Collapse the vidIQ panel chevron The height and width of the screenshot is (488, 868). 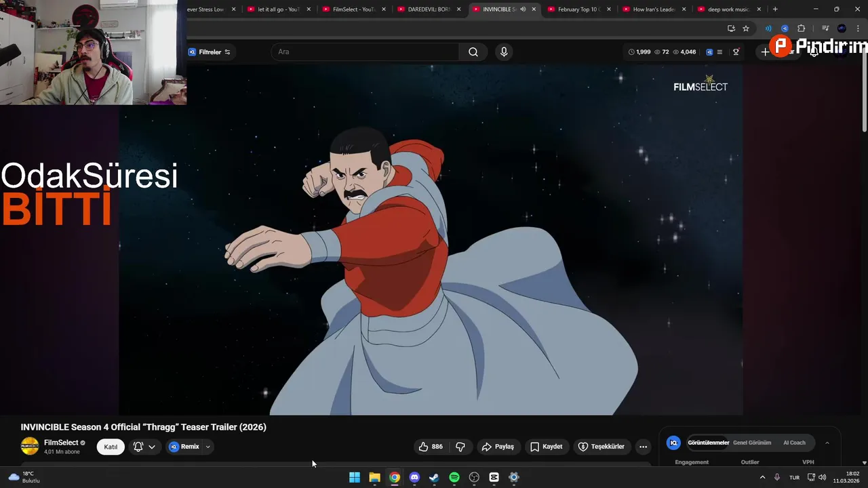click(827, 443)
